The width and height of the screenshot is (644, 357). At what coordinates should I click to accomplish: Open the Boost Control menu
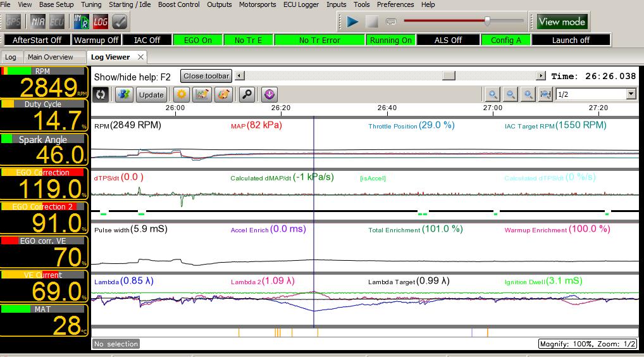[x=178, y=4]
